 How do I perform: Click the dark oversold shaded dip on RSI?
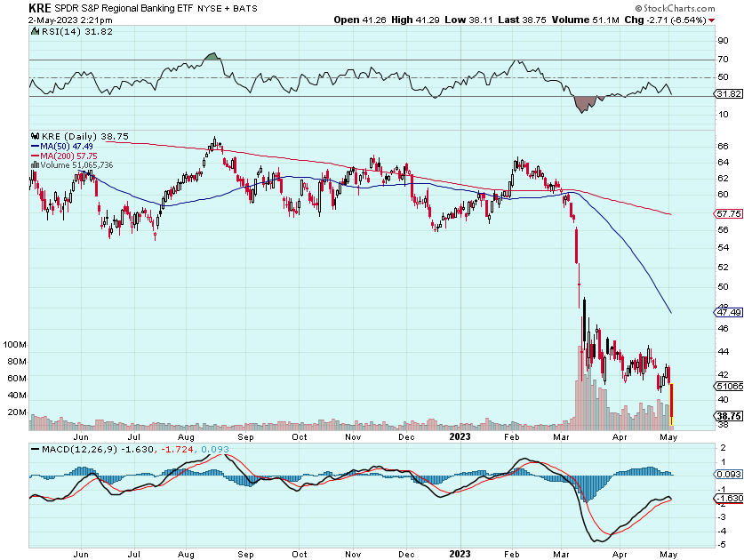tap(587, 103)
